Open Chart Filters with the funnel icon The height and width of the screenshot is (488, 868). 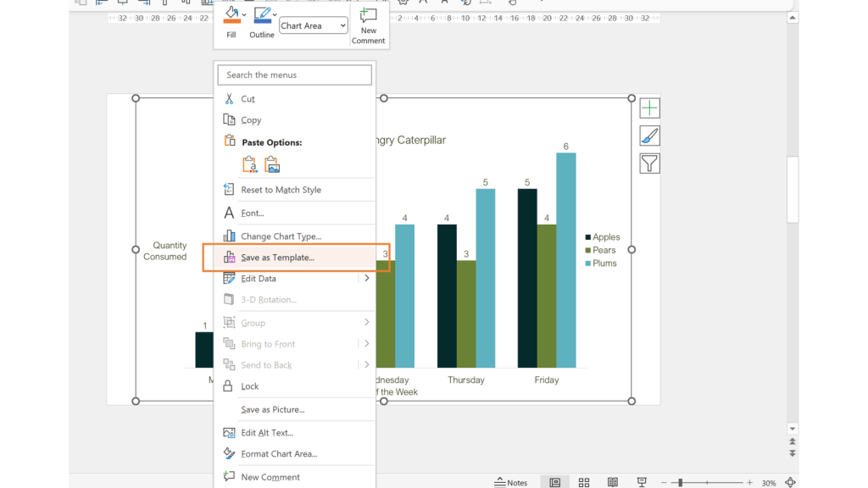click(648, 163)
